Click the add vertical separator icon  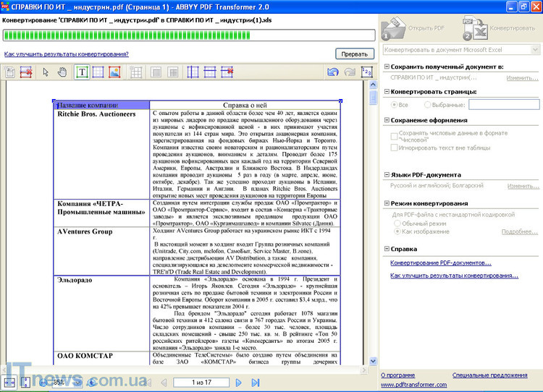click(193, 72)
